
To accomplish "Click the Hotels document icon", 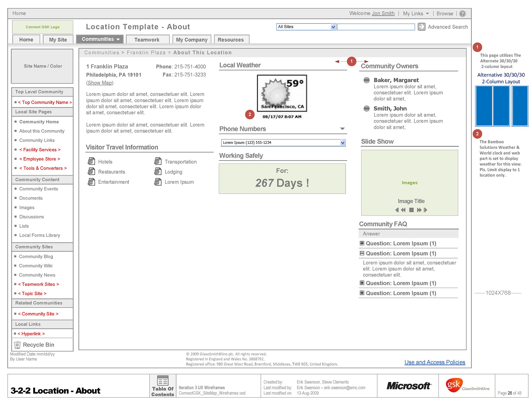I will 91,161.
